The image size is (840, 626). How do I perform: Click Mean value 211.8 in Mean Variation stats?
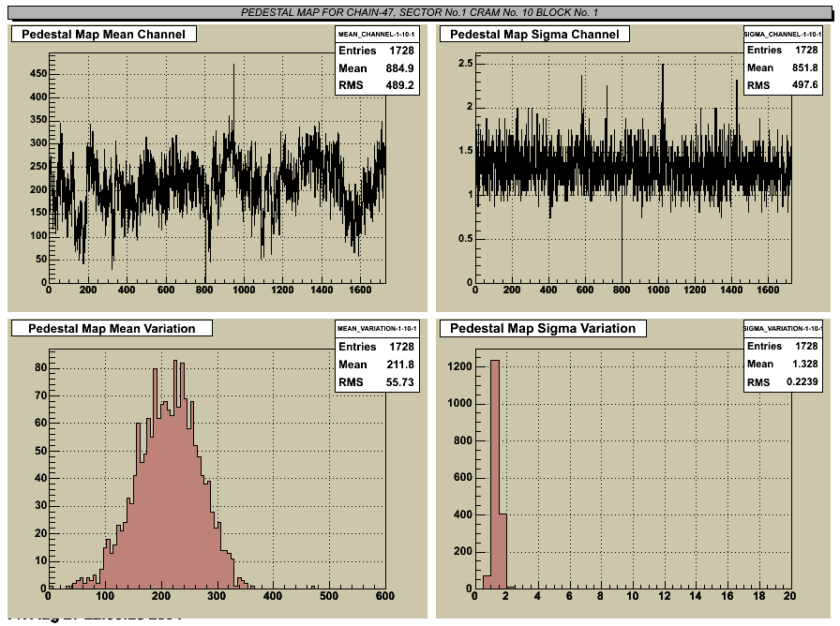coord(400,365)
